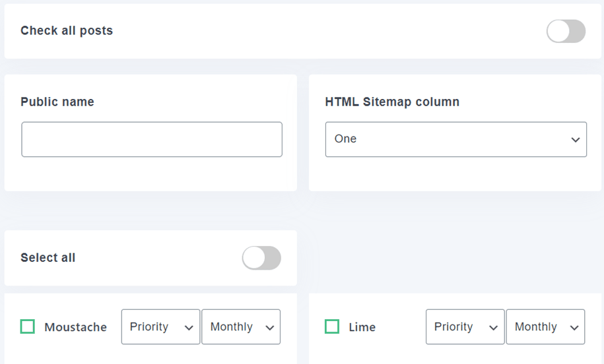This screenshot has width=604, height=364.
Task: Check the Lime checkbox
Action: [332, 327]
